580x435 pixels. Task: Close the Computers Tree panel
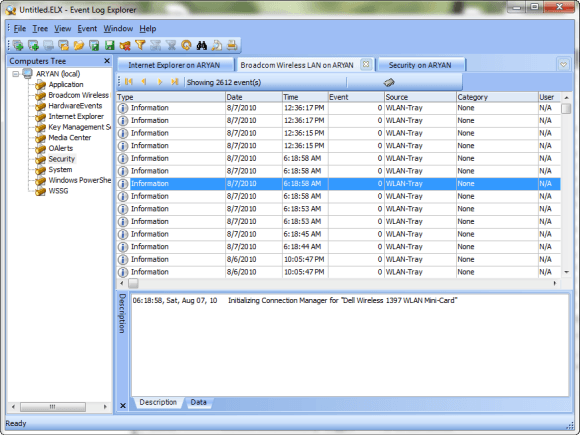click(x=107, y=61)
